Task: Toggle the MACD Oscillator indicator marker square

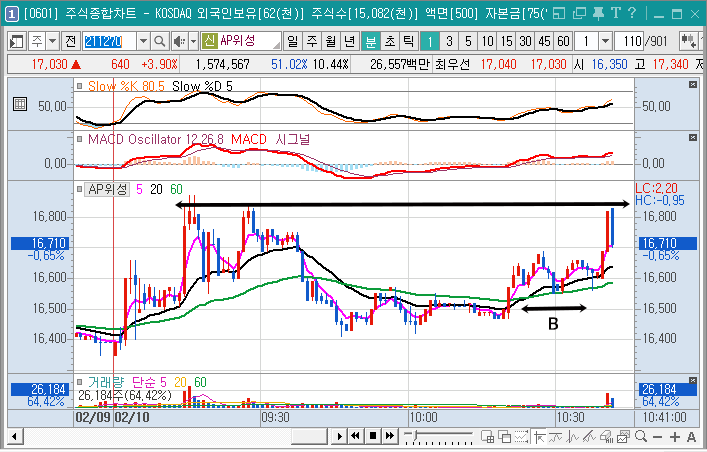Action: [x=79, y=138]
